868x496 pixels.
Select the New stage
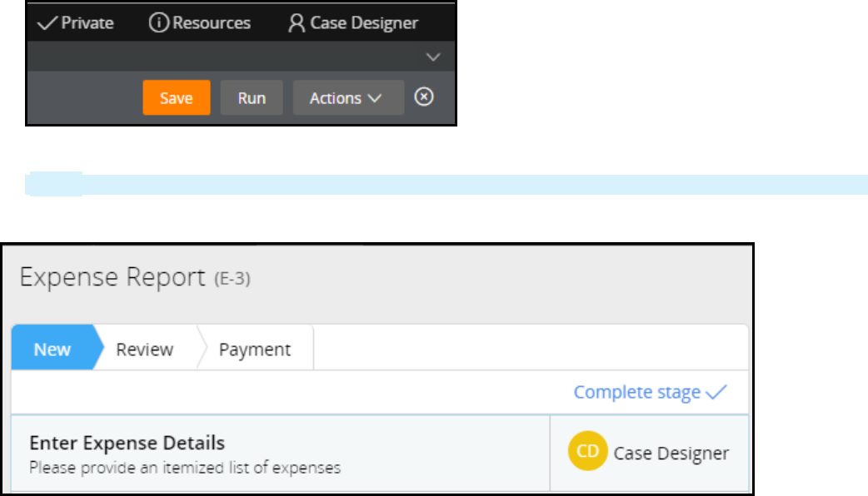pos(52,350)
